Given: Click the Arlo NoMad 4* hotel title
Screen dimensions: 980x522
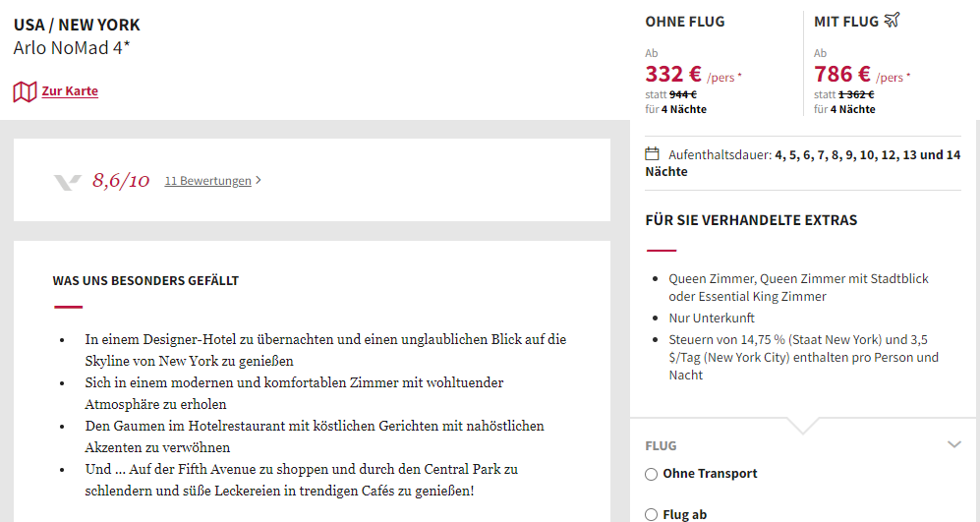Looking at the screenshot, I should (72, 47).
